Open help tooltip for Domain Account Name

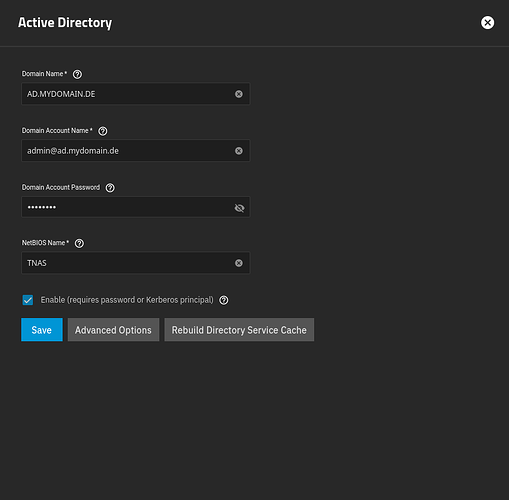[103, 131]
